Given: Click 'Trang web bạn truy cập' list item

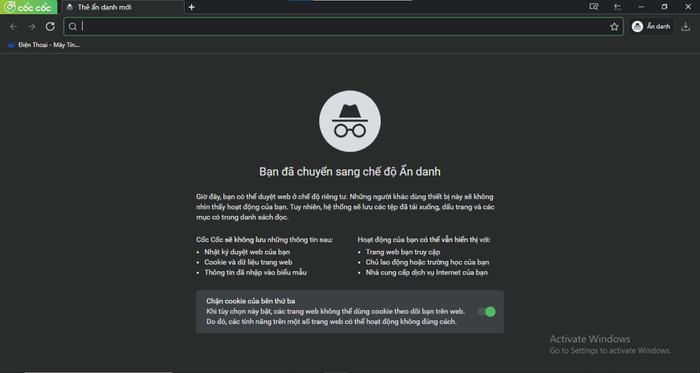Looking at the screenshot, I should point(403,252).
